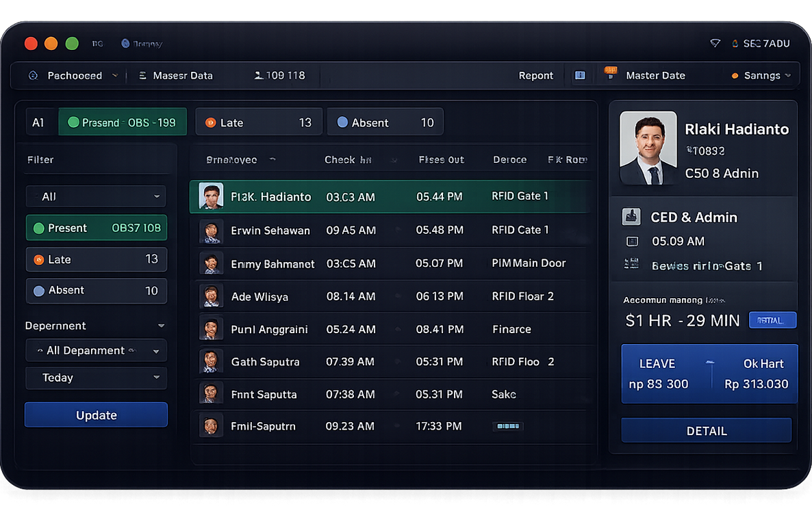Select the Late filter in the sidebar
The width and height of the screenshot is (812, 513).
[x=96, y=259]
